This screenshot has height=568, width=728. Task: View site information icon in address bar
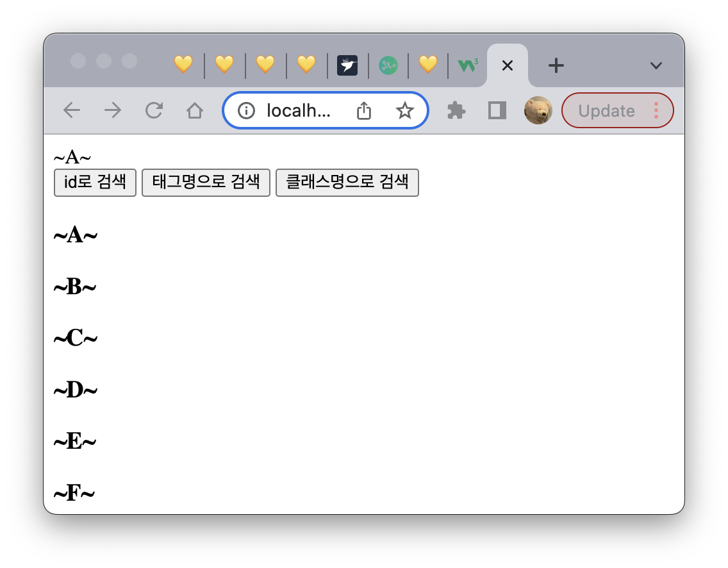click(246, 110)
